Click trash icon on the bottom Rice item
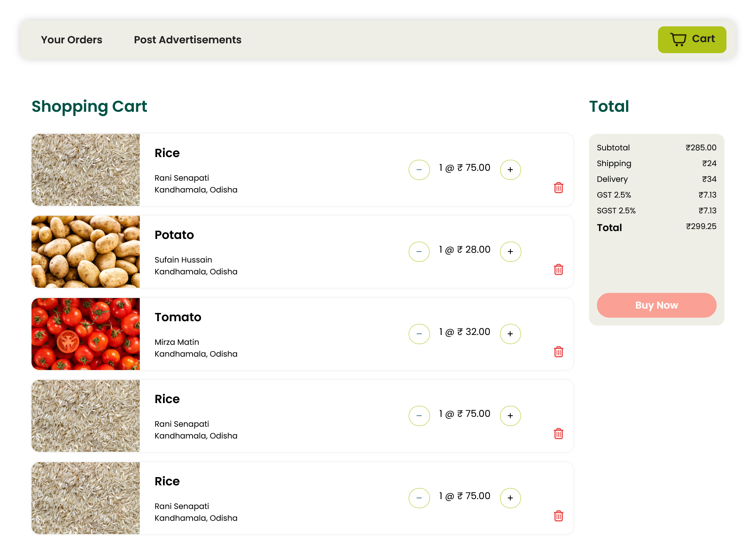756x544 pixels. coord(558,516)
